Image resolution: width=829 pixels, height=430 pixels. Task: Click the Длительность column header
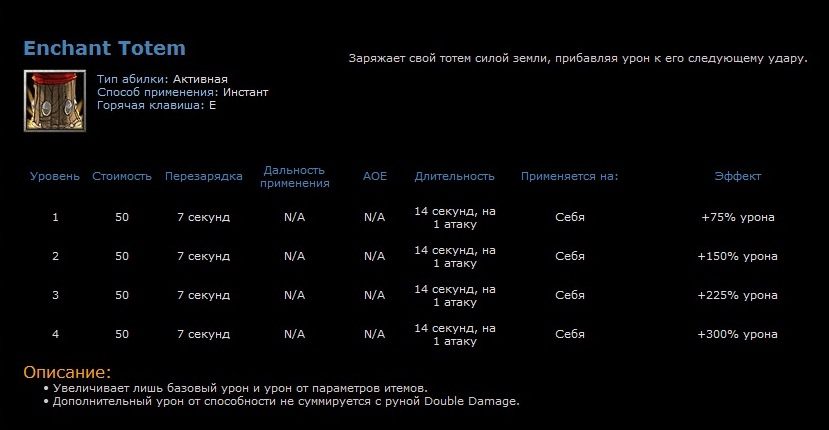tap(455, 177)
